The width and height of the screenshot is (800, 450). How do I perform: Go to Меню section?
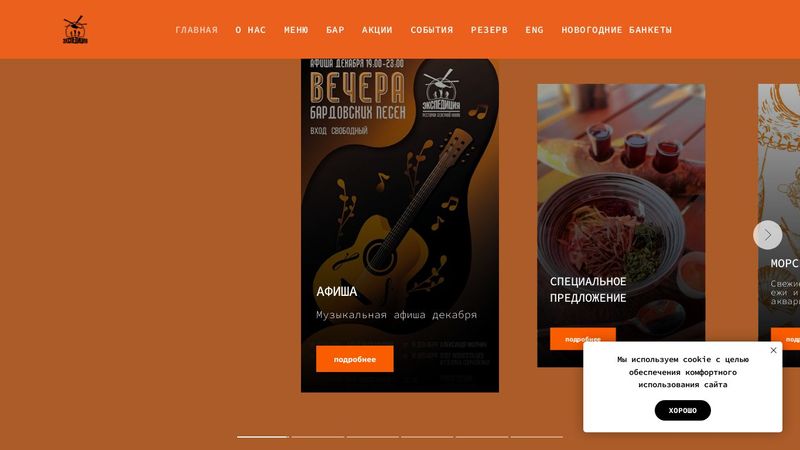click(296, 30)
